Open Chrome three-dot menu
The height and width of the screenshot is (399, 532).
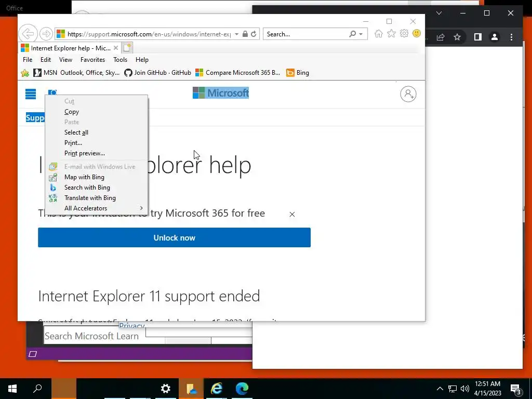512,37
